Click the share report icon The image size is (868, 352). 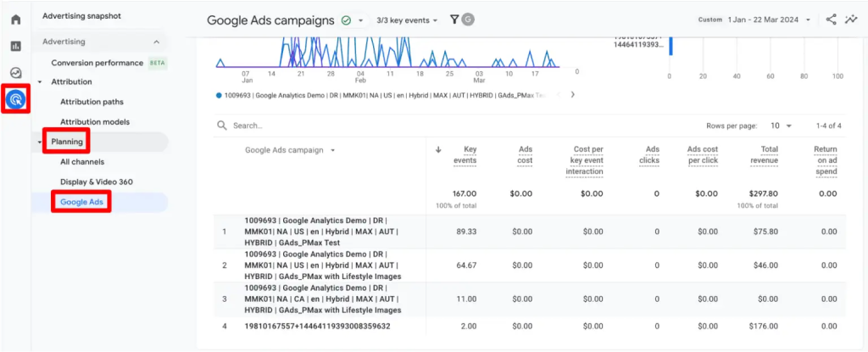[831, 20]
